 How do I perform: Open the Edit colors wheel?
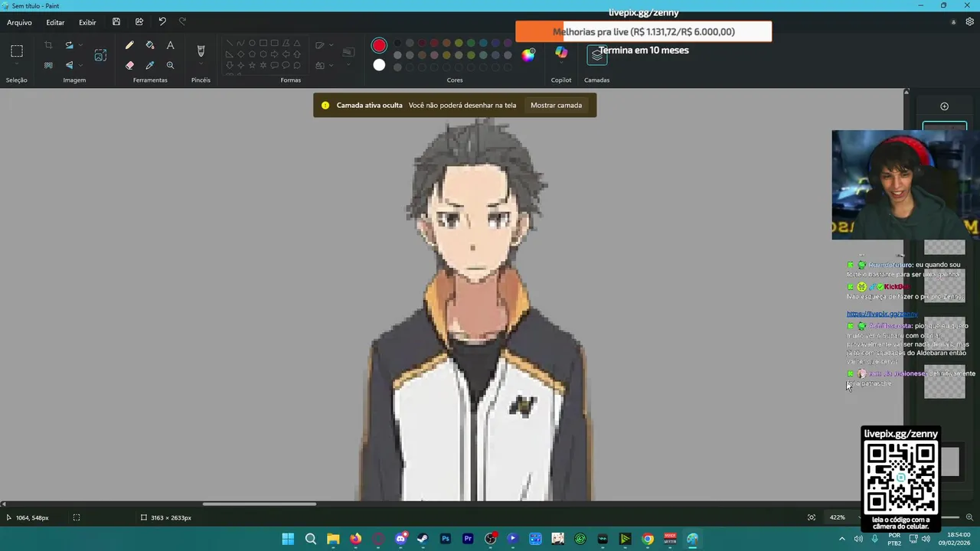point(528,54)
